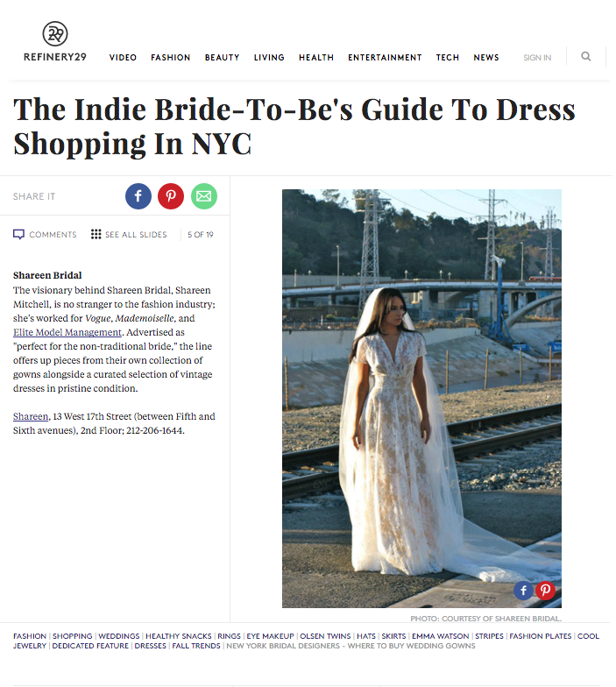Share article via Facebook icon in sidebar

[138, 196]
